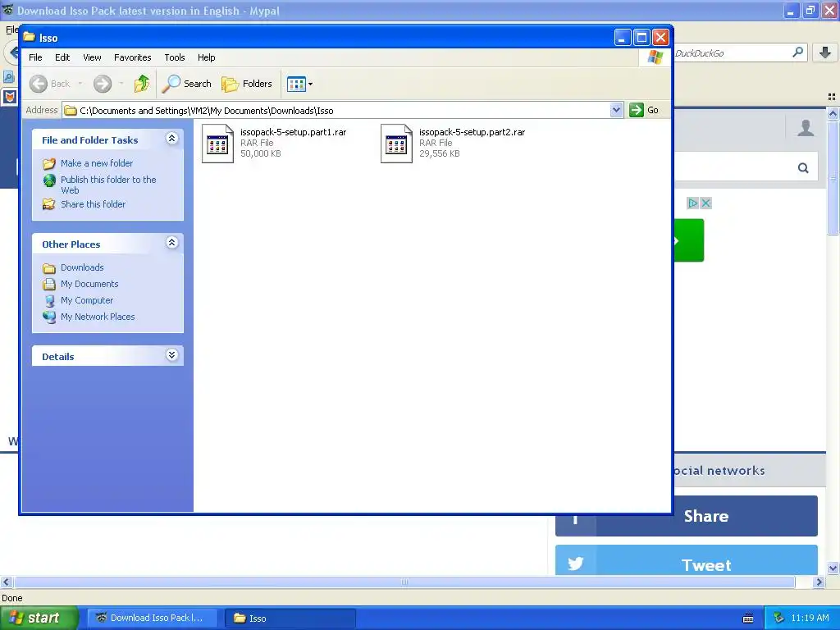Viewport: 840px width, 630px height.
Task: Open the Edit menu
Action: [x=62, y=57]
